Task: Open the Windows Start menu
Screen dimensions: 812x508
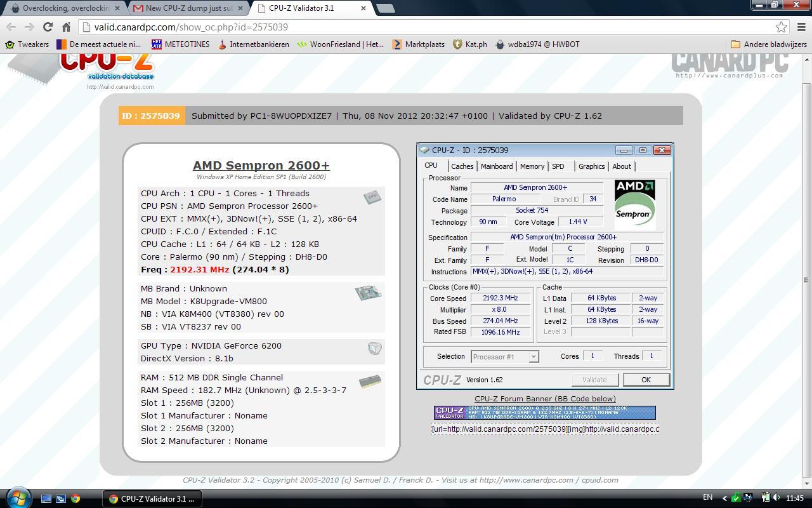Action: coord(17,498)
